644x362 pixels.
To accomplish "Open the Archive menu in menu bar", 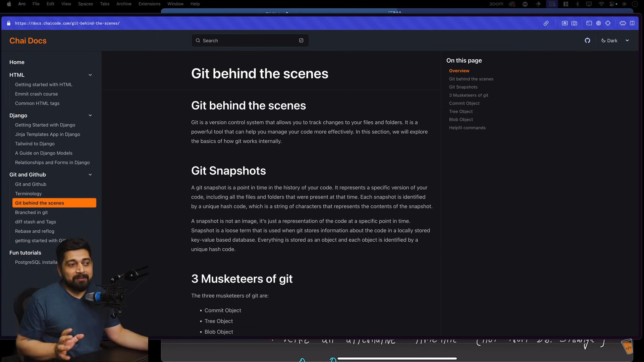I will coord(124,4).
